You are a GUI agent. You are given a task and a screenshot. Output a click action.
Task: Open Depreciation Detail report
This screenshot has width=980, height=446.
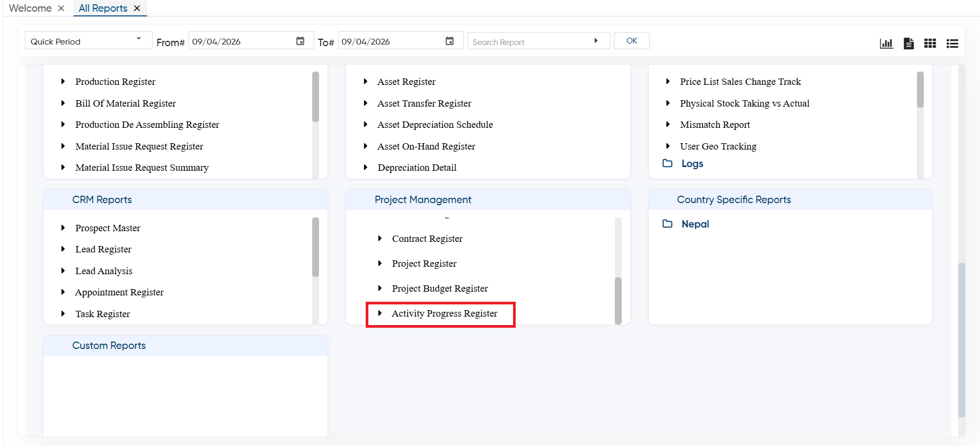417,168
